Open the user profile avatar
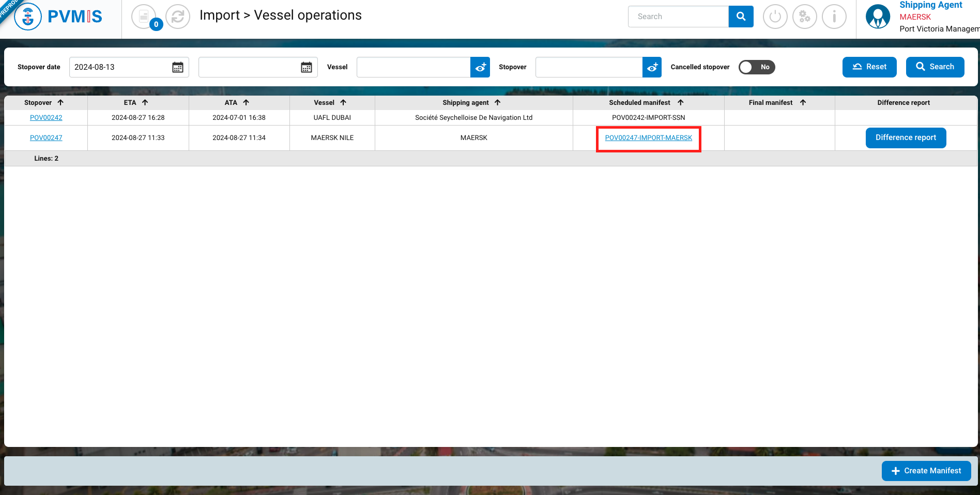980x495 pixels. [878, 17]
